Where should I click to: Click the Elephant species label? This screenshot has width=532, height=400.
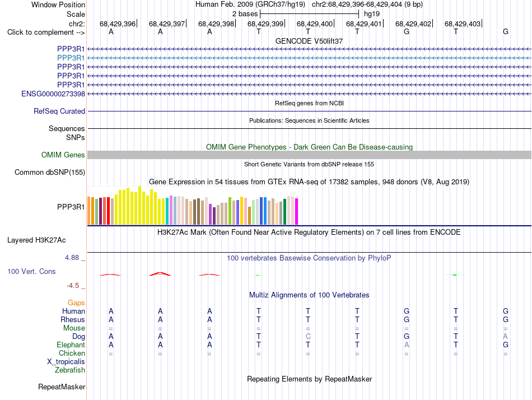(71, 345)
